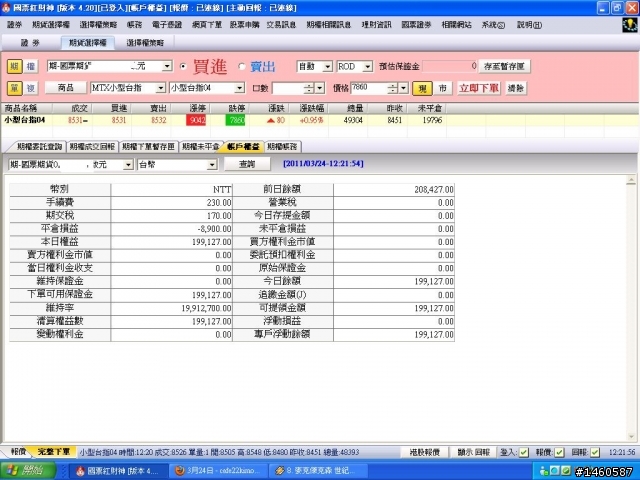
Task: Click the 口數 quantity input field
Action: point(288,88)
